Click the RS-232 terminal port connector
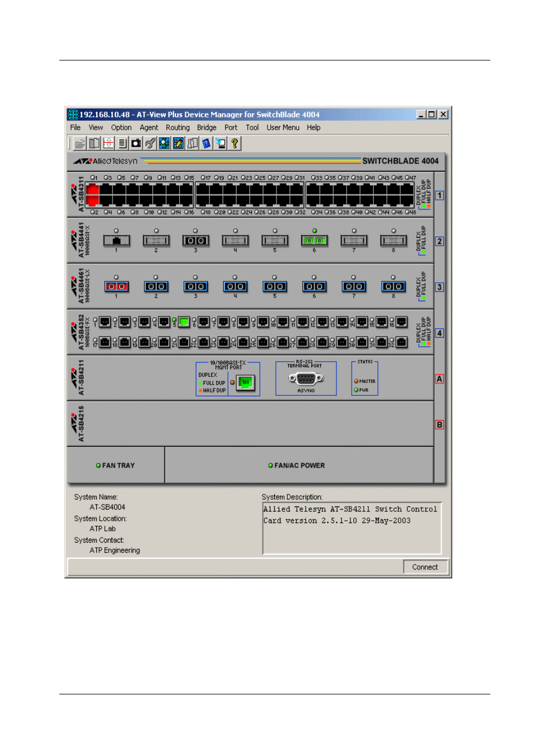Screen dimensions: 534x756 (x=306, y=379)
